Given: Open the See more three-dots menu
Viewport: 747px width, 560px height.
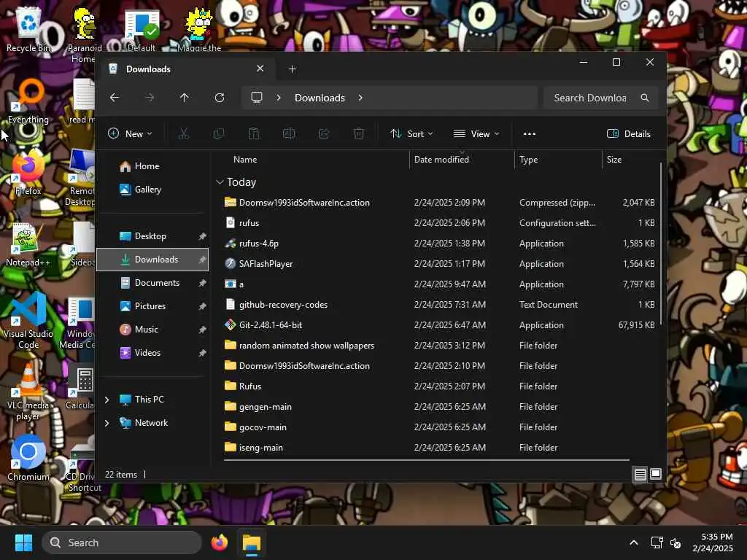Looking at the screenshot, I should 530,134.
